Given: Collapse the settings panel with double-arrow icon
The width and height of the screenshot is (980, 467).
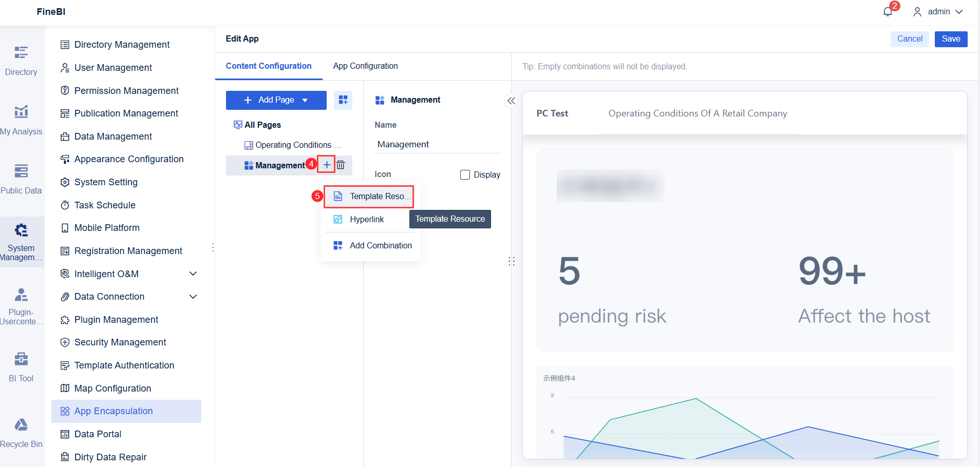Looking at the screenshot, I should click(511, 101).
